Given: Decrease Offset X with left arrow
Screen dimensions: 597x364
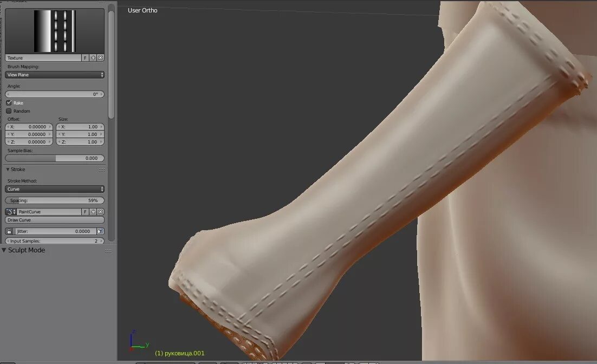Looking at the screenshot, I should coord(8,127).
